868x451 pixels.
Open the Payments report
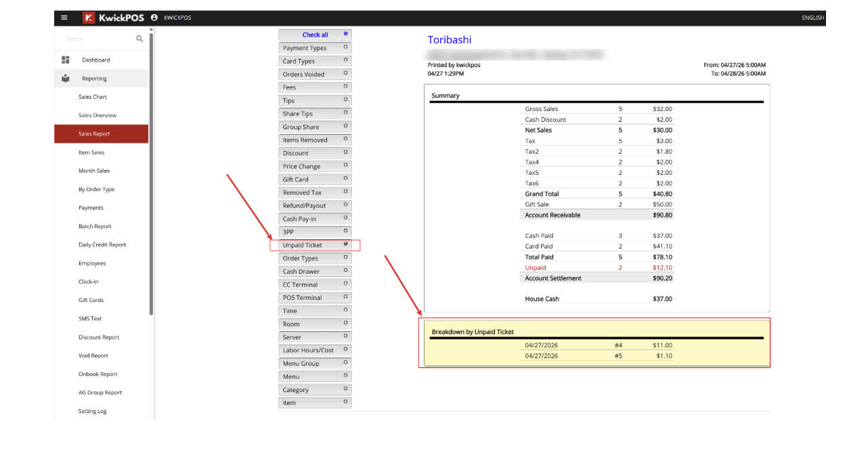pyautogui.click(x=101, y=208)
